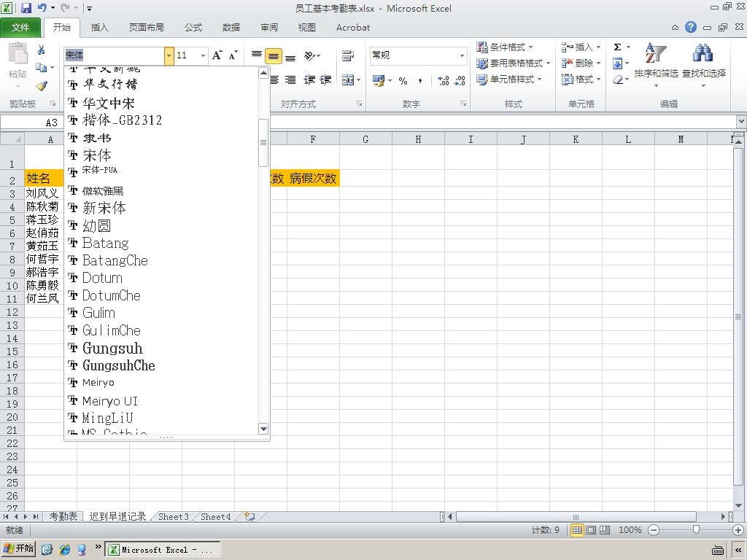Click the Excel Help question mark icon
This screenshot has width=747, height=560.
(691, 27)
